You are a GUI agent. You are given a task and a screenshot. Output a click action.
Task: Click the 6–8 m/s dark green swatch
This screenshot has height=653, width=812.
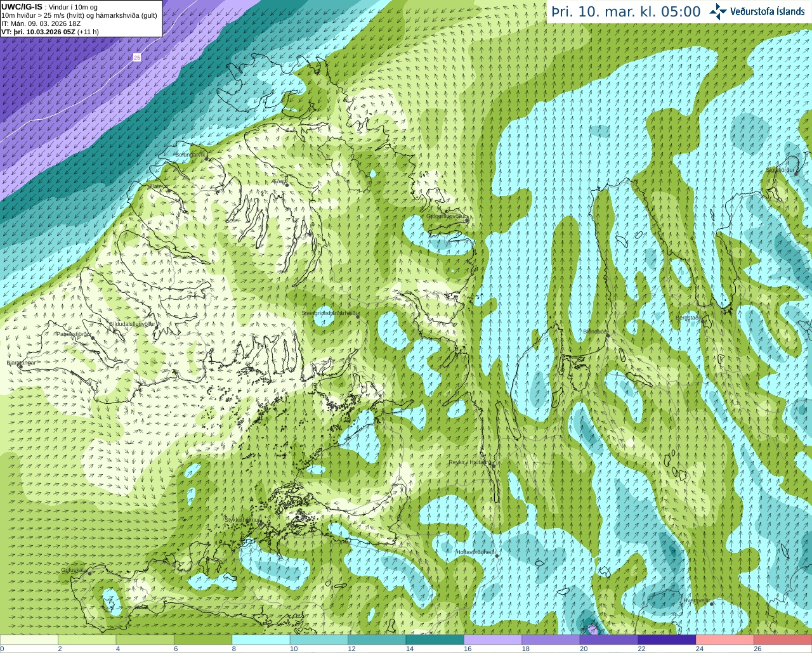pyautogui.click(x=203, y=640)
